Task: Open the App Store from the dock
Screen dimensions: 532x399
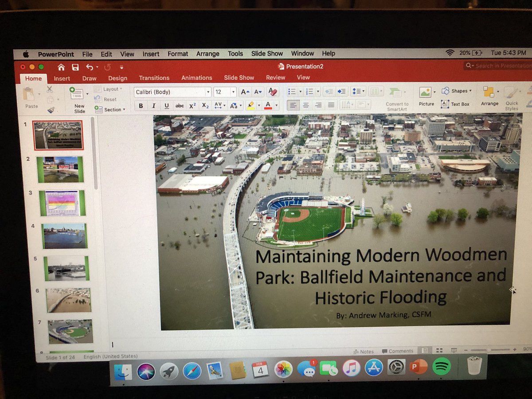Action: (374, 368)
